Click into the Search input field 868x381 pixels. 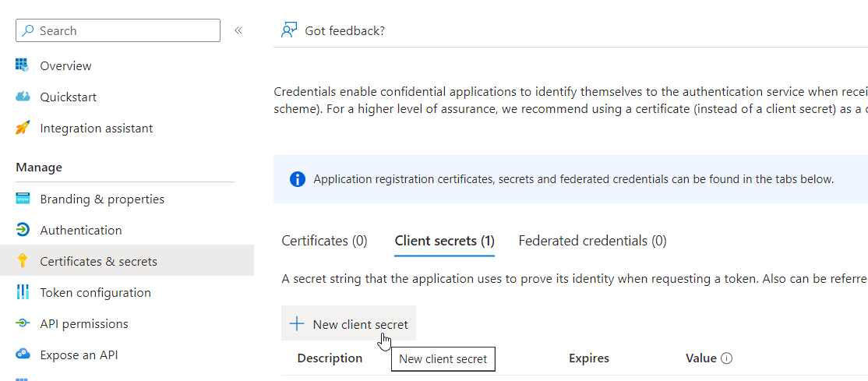118,30
